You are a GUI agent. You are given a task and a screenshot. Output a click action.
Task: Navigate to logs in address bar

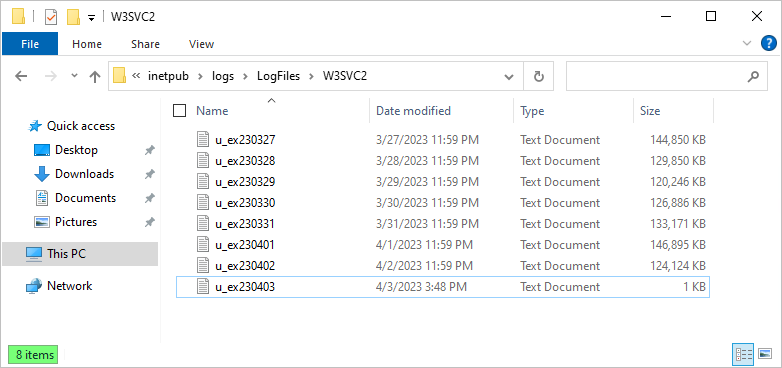coord(223,76)
